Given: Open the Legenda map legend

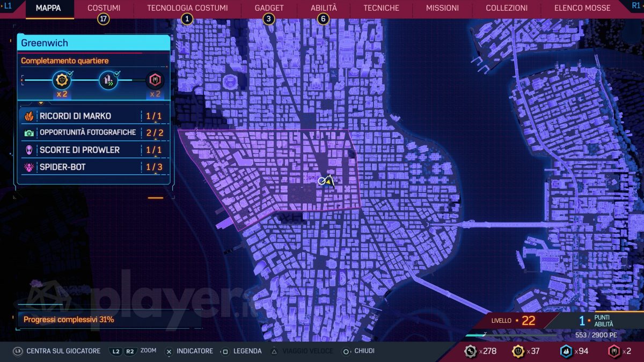Looking at the screenshot, I should click(241, 351).
